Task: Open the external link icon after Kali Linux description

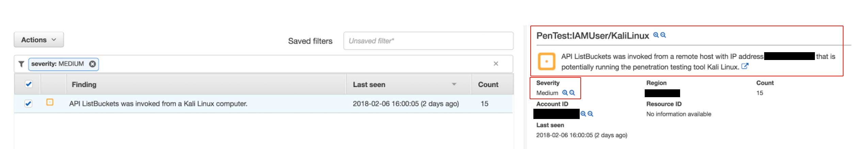Action: [x=745, y=66]
